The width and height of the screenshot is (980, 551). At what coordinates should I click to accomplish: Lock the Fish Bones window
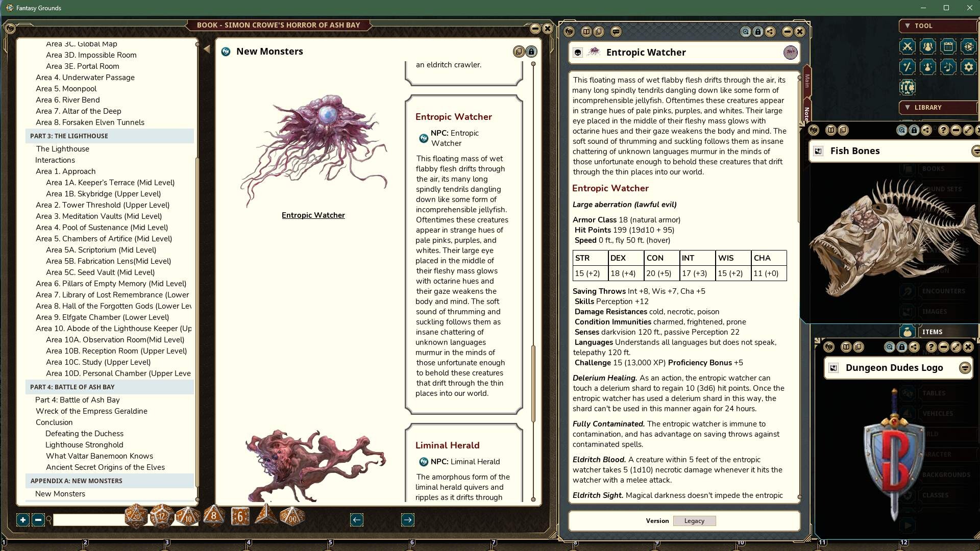(914, 130)
